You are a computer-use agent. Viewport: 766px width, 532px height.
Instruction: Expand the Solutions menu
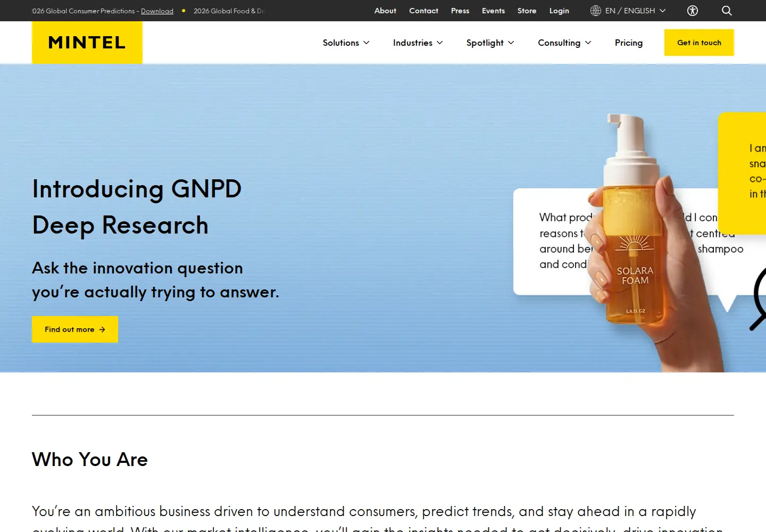[x=346, y=43]
